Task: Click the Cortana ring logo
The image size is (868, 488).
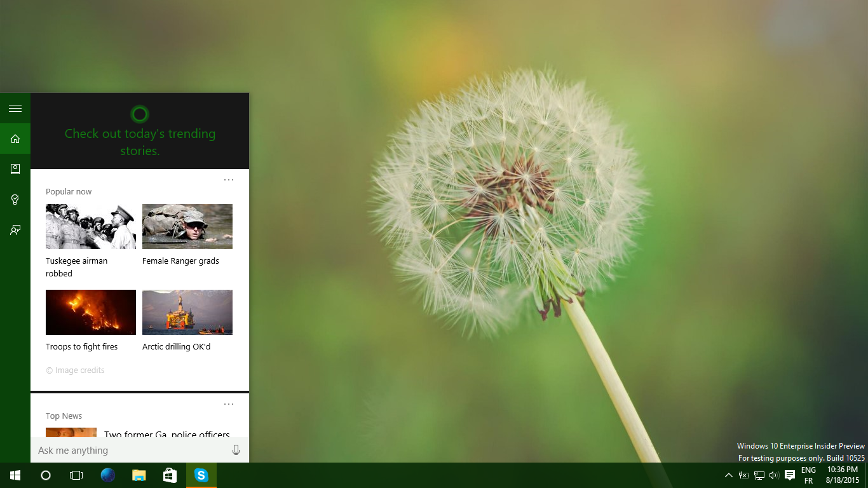Action: pyautogui.click(x=140, y=114)
